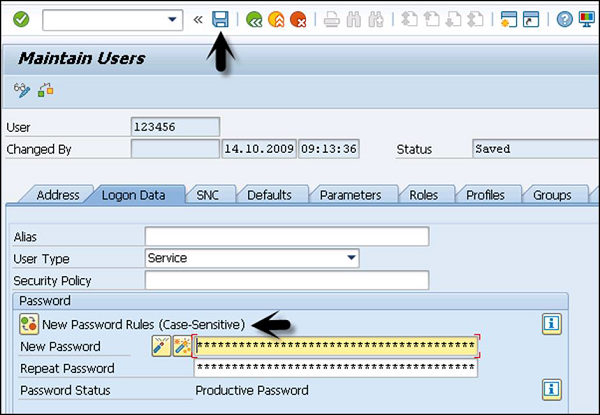Click the Find binoculars icon
Image resolution: width=600 pixels, height=415 pixels.
(354, 20)
